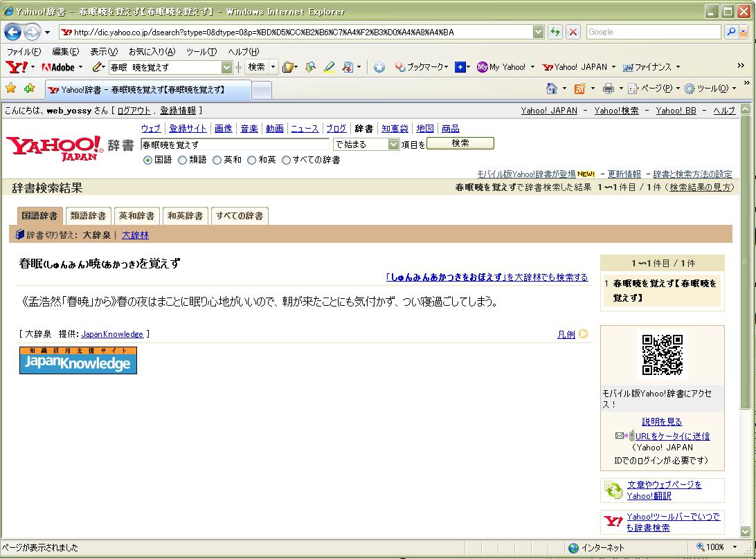Select the 和英 radio button
Image resolution: width=756 pixels, height=559 pixels.
coord(252,160)
